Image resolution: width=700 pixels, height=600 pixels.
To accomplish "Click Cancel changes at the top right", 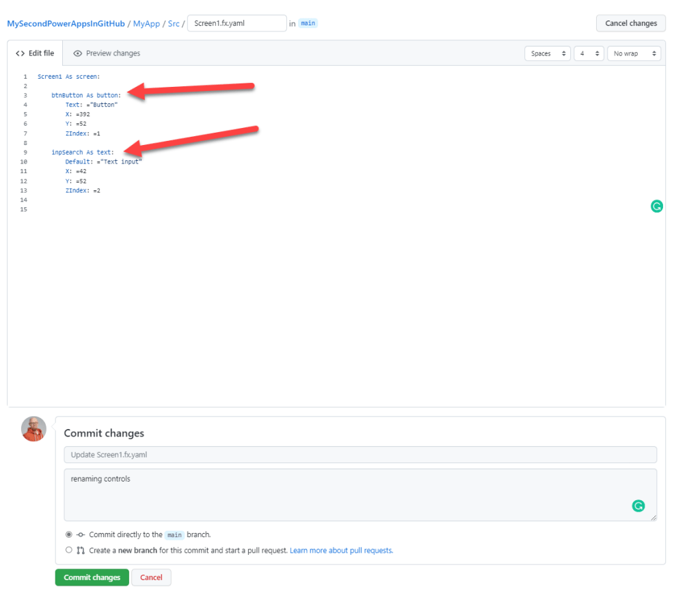I will 630,23.
